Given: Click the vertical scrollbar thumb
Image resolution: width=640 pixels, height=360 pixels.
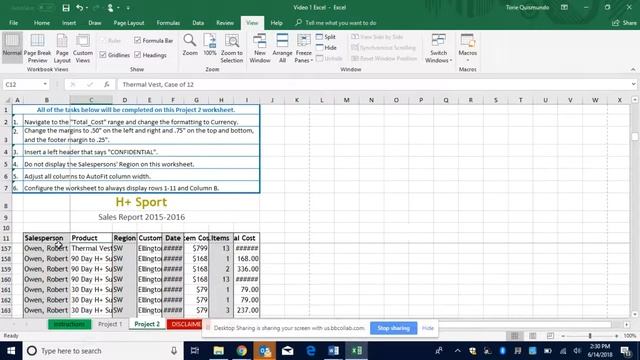Looking at the screenshot, I should pos(635,136).
